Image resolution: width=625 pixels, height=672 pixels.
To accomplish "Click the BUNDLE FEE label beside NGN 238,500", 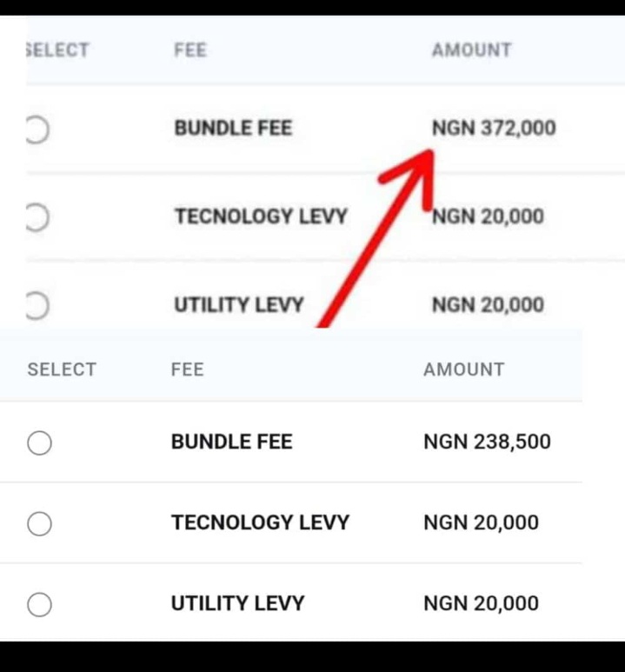I will (x=231, y=442).
